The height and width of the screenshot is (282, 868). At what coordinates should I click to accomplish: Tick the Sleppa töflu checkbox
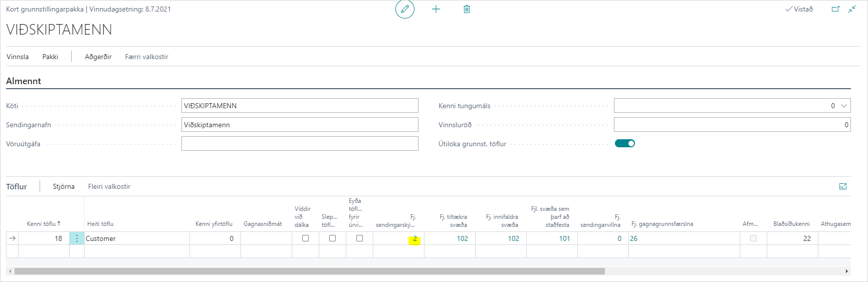click(x=332, y=238)
